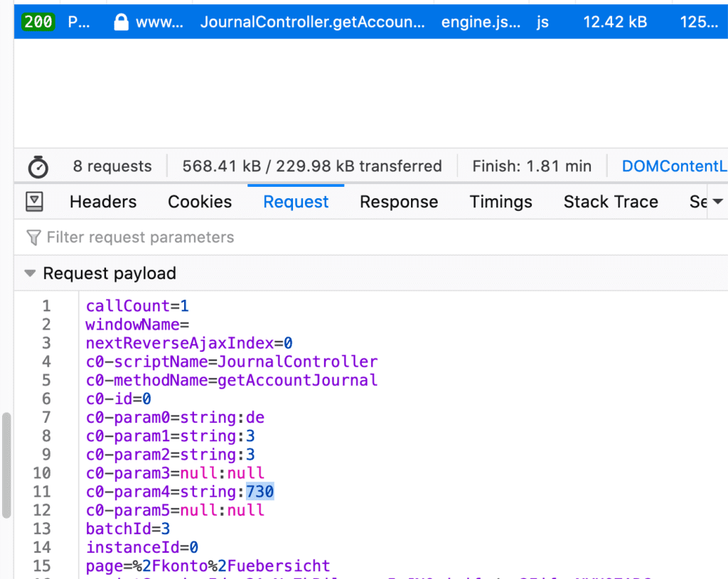Click the highlighted 730 value
Screen dimensions: 728x579
click(x=260, y=492)
